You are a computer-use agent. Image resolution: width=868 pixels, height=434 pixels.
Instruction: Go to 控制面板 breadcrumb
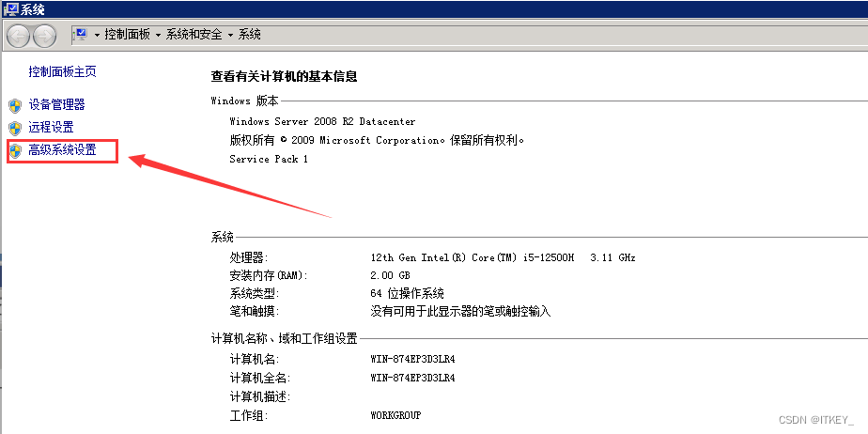[128, 35]
